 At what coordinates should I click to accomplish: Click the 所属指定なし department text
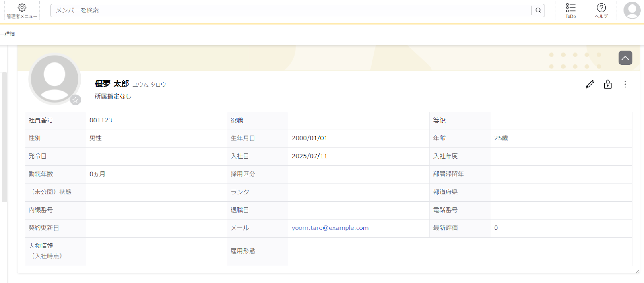(x=113, y=97)
